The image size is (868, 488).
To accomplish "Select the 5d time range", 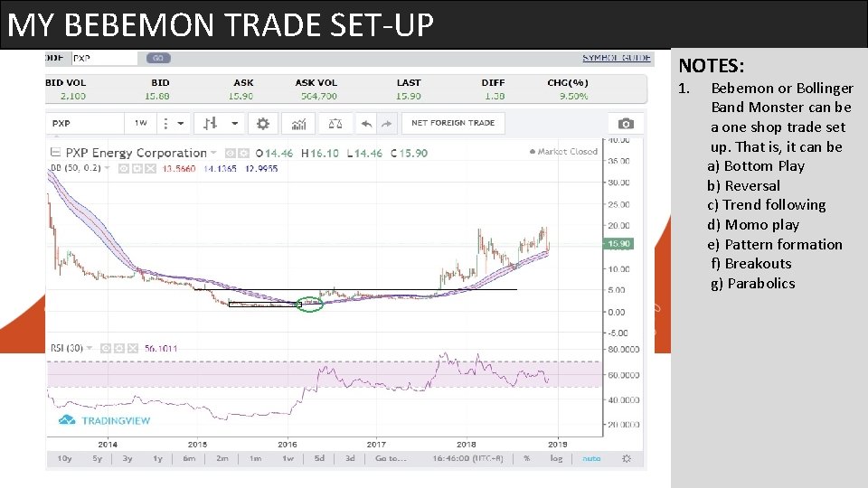I will coord(319,459).
